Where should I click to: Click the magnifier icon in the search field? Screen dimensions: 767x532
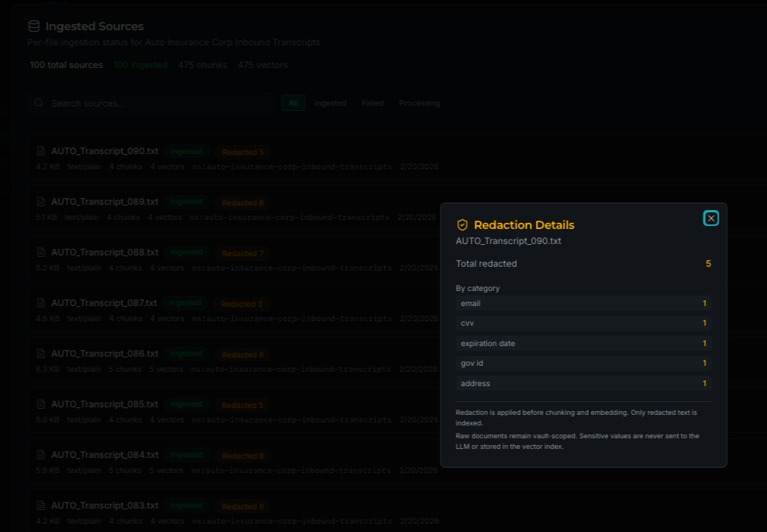39,103
